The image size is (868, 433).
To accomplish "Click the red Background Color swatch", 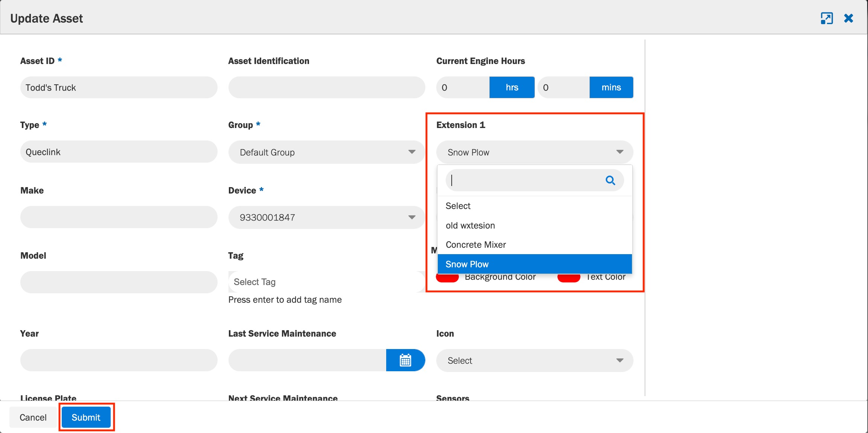I will [447, 278].
